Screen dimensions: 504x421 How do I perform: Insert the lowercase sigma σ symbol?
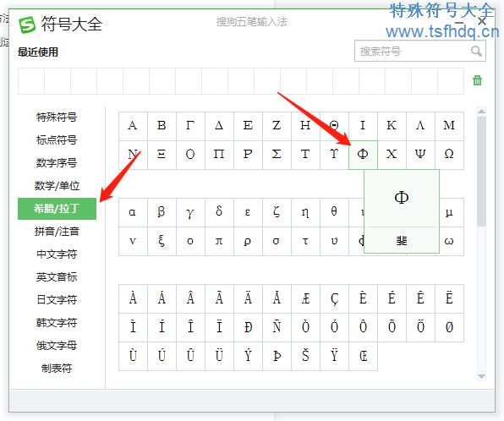click(277, 241)
